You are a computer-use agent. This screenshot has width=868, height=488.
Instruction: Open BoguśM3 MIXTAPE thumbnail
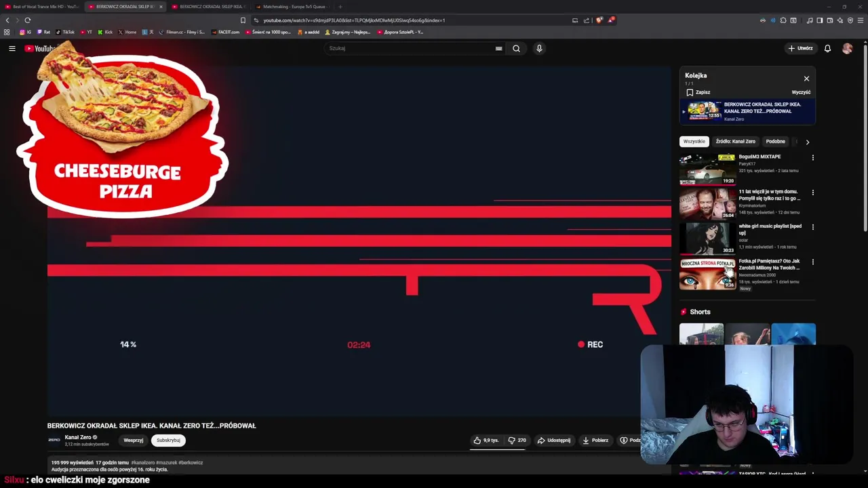click(x=707, y=169)
